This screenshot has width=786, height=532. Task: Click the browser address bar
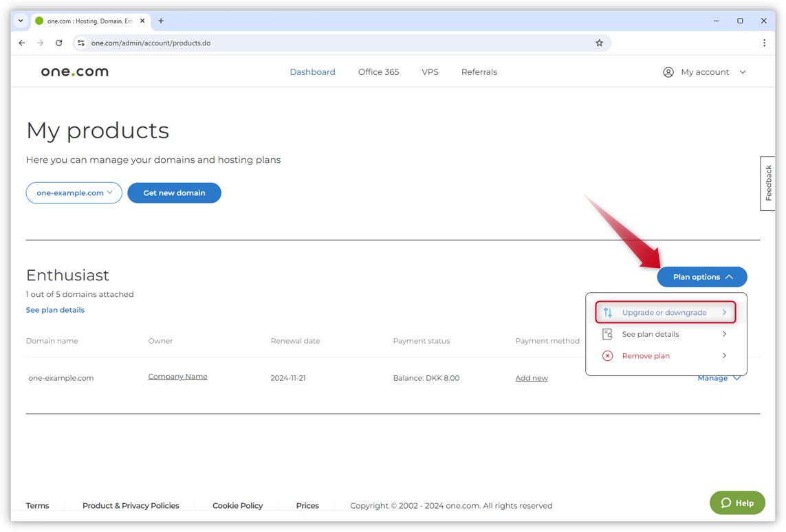pos(337,43)
